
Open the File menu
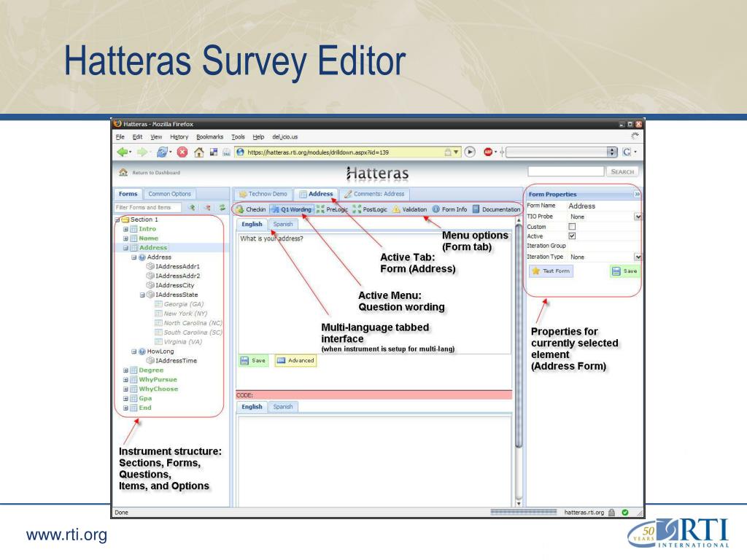120,136
